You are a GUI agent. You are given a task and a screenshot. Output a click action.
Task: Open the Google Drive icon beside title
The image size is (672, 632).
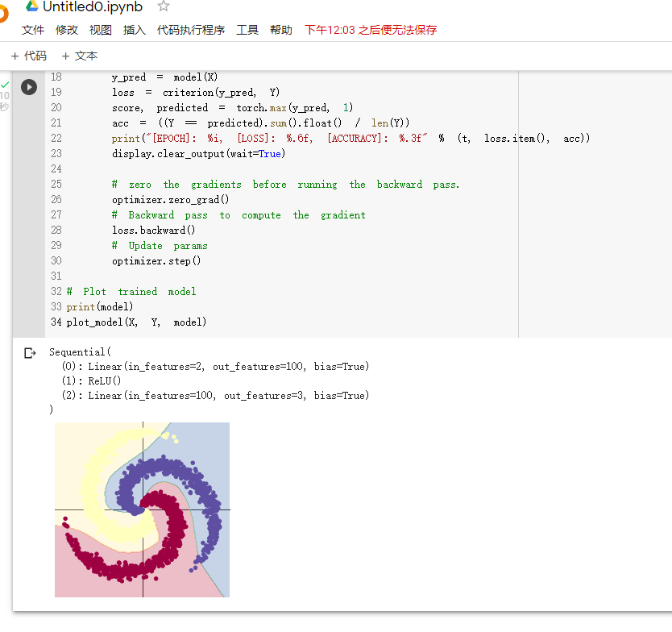coord(31,6)
